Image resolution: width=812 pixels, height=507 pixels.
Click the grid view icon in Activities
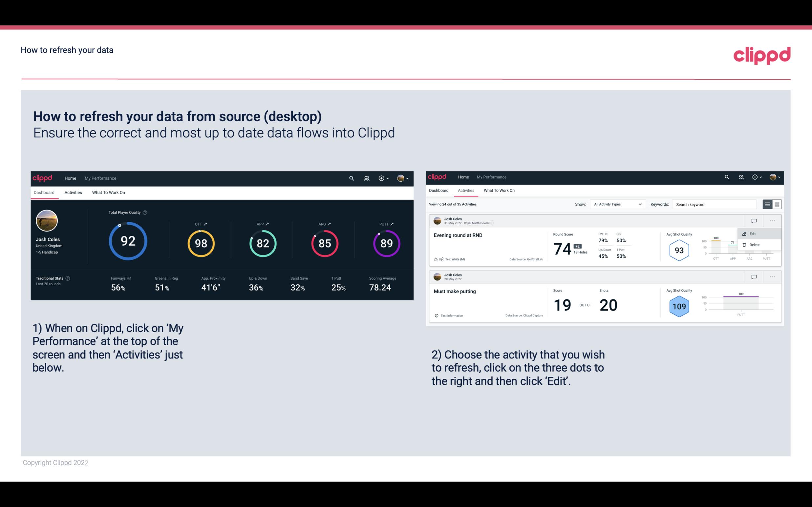click(776, 204)
